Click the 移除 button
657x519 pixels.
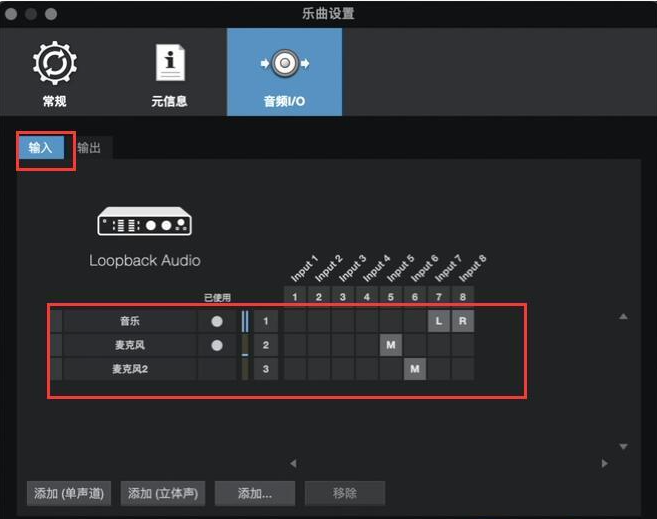coord(344,493)
